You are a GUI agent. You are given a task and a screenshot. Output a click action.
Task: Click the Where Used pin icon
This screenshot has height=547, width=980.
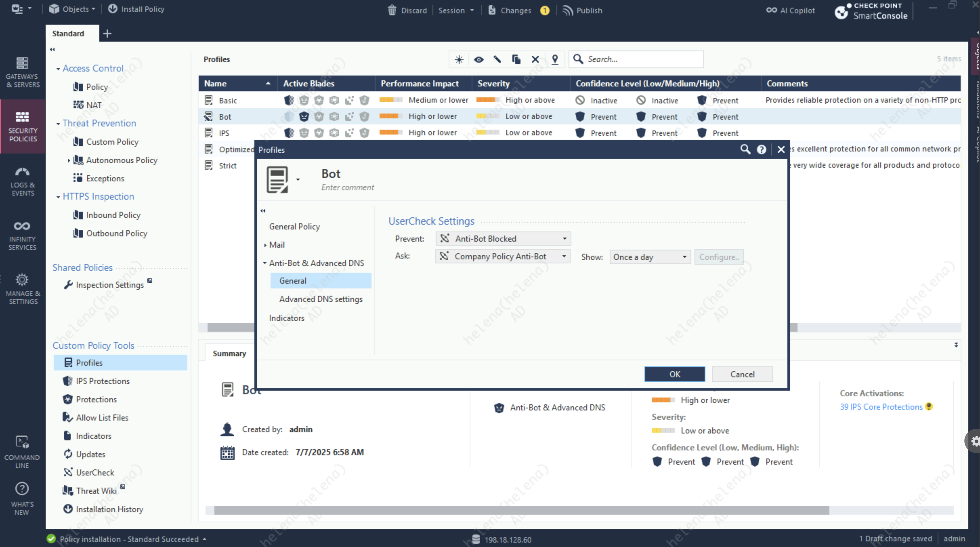click(x=555, y=59)
